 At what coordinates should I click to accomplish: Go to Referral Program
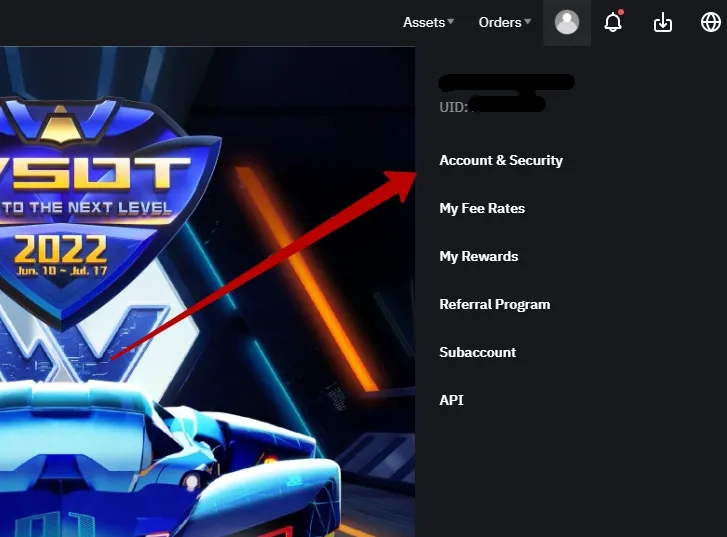pyautogui.click(x=495, y=304)
